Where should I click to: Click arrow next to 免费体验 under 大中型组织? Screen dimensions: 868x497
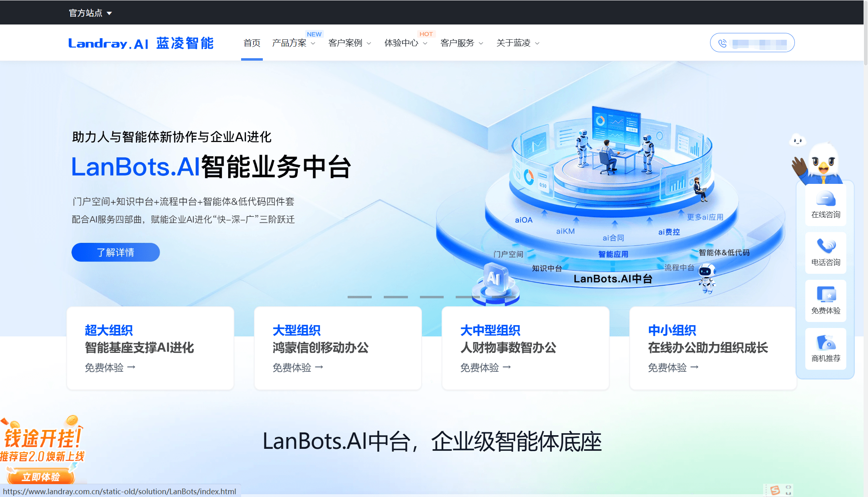[x=507, y=367]
